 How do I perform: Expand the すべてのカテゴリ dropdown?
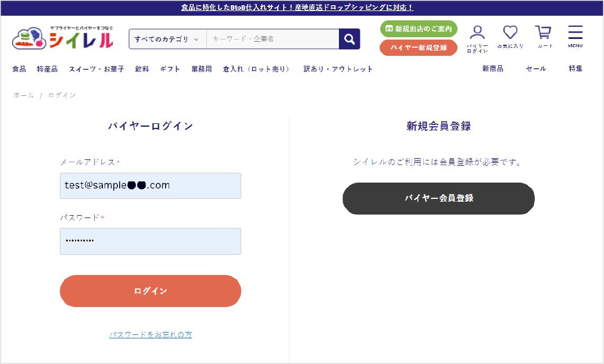click(x=167, y=39)
